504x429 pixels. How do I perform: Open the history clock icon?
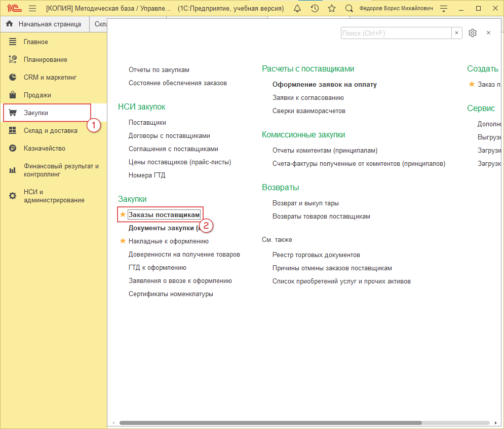coord(315,9)
